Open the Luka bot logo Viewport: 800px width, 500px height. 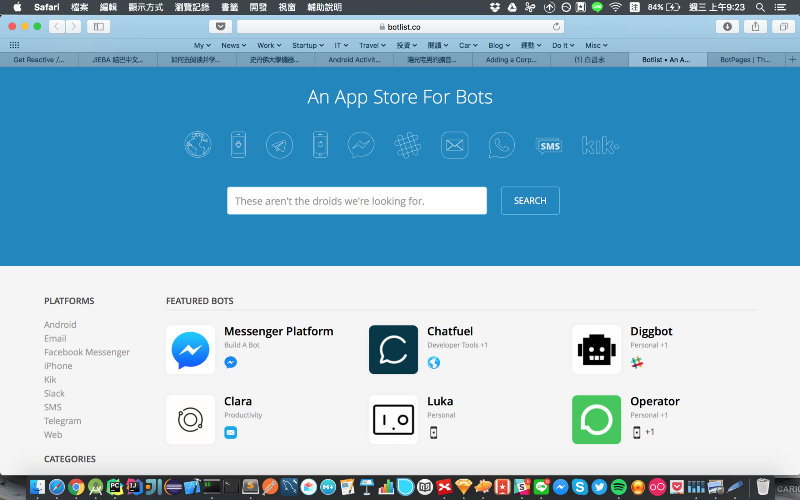[x=393, y=419]
